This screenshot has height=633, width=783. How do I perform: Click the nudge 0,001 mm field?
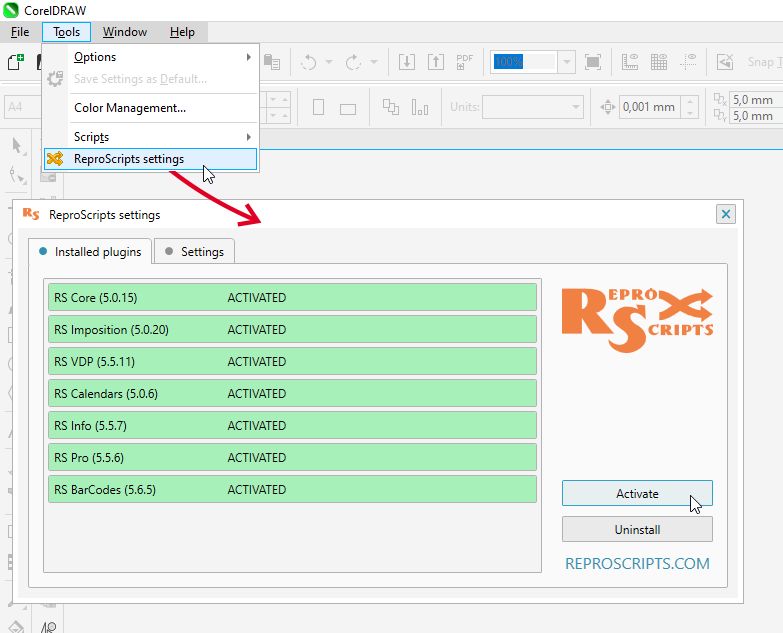point(650,107)
